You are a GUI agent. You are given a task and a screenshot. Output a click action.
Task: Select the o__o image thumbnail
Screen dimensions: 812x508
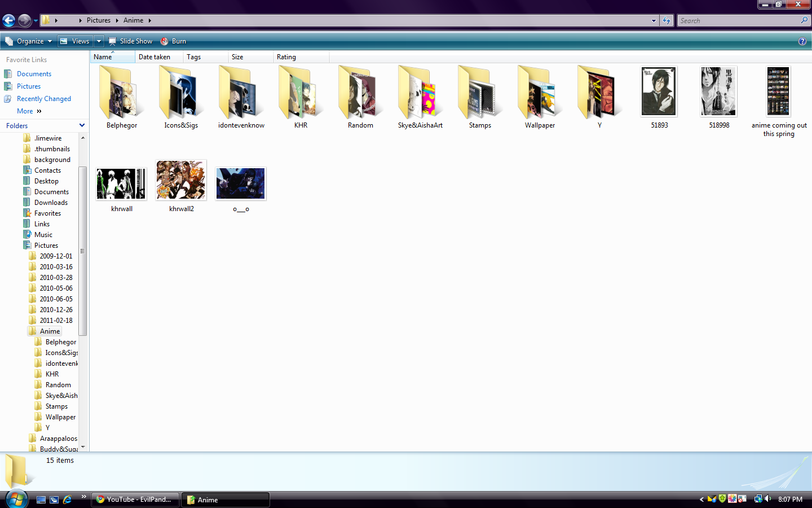(x=241, y=183)
